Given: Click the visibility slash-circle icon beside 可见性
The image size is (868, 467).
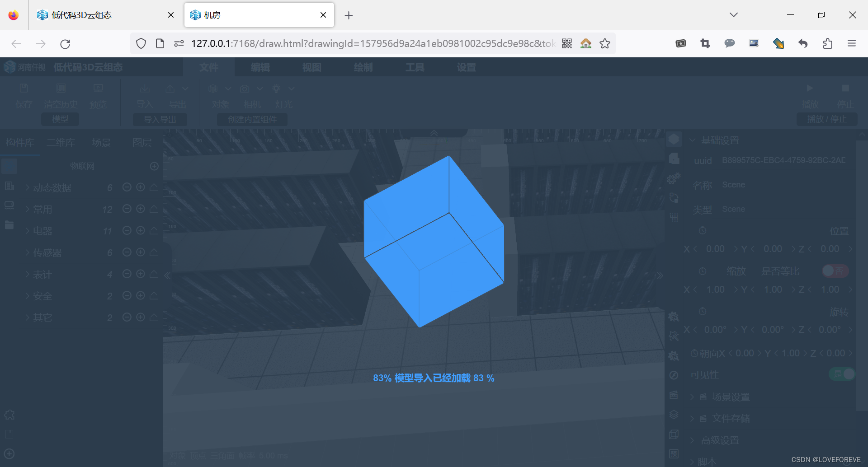Looking at the screenshot, I should tap(674, 375).
